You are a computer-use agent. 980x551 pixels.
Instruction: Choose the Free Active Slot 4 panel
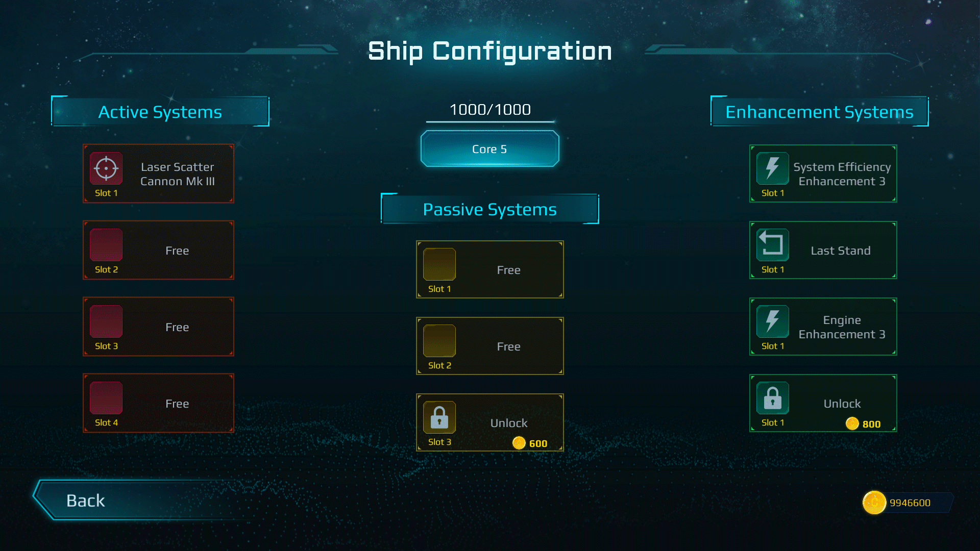158,403
